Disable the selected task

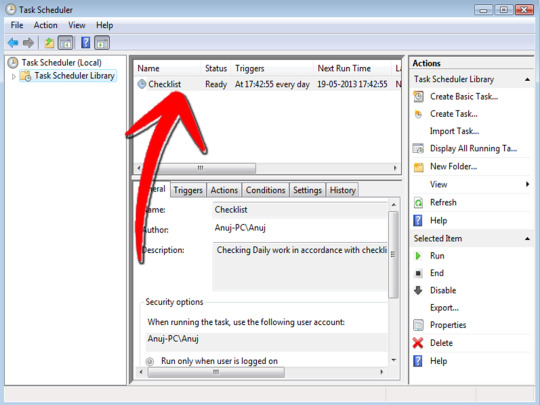443,290
